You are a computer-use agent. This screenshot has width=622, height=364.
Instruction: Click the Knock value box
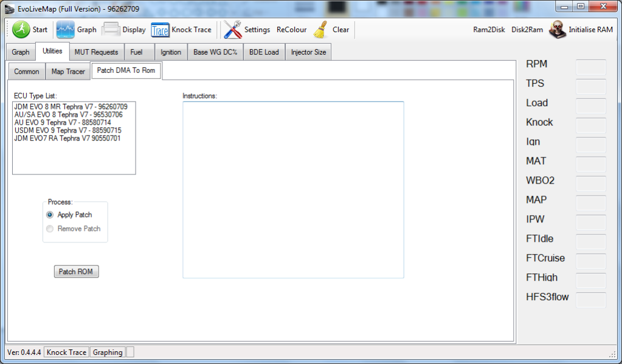[x=590, y=125]
